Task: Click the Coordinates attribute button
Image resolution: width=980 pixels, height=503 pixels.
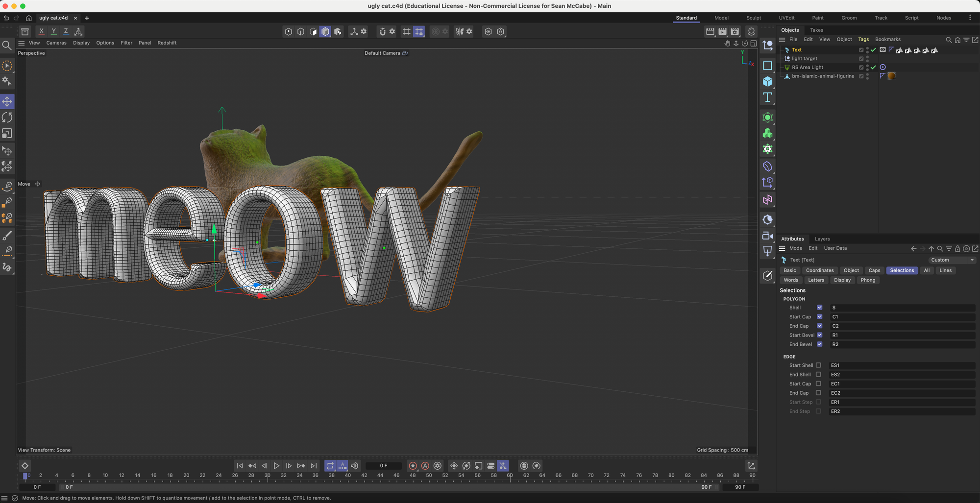Action: point(819,270)
